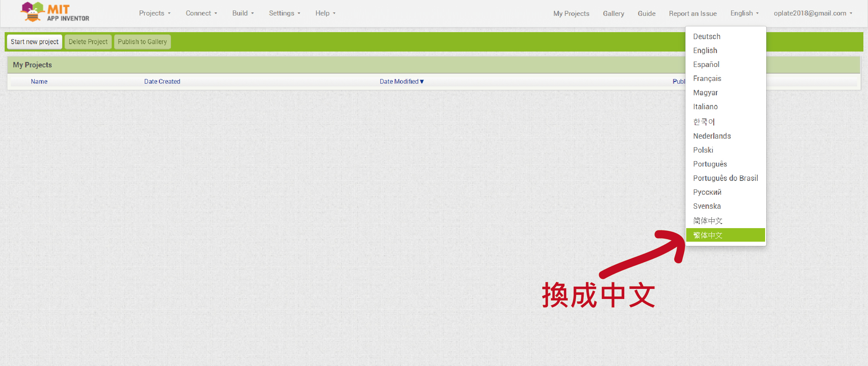This screenshot has height=366, width=868.
Task: Select Português language option
Action: pos(726,164)
